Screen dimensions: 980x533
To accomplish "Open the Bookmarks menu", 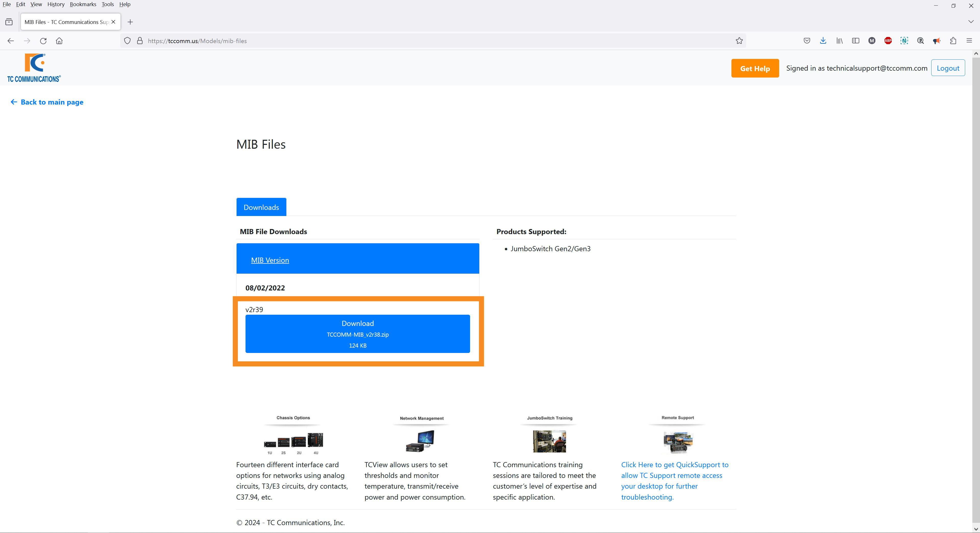I will point(82,4).
